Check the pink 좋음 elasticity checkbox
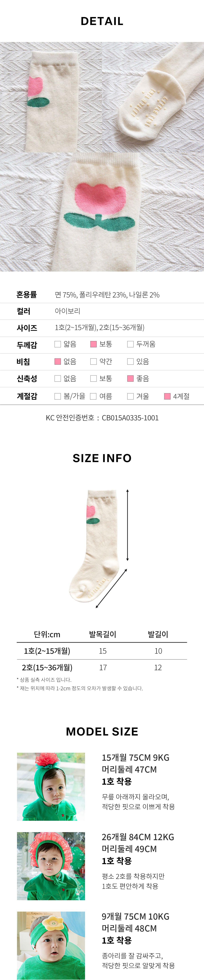 130,379
